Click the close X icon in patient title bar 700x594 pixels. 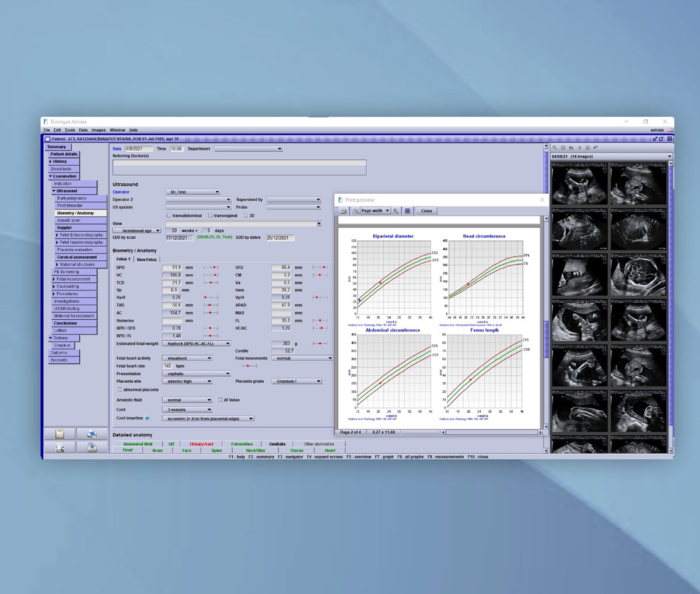click(670, 139)
